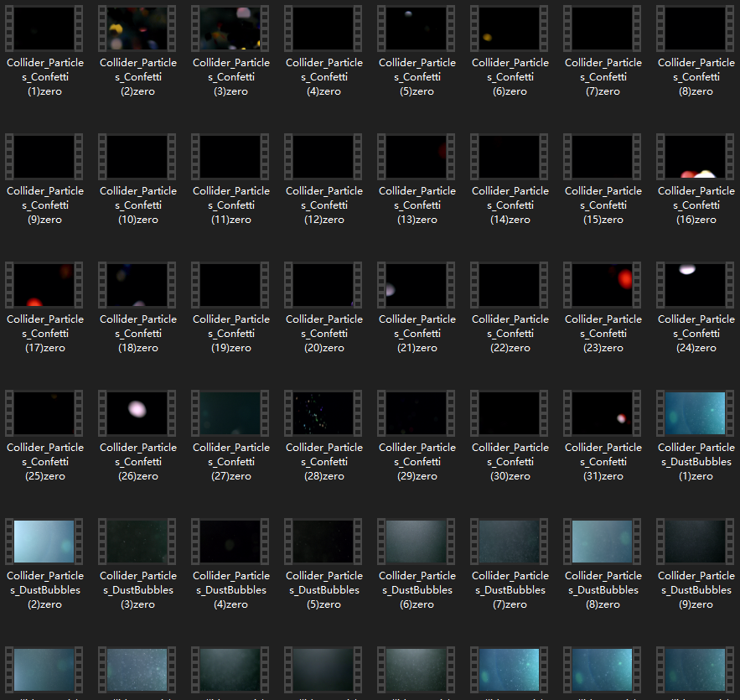Choose the Confetti (20)zero video thumbnail
The image size is (740, 700).
[323, 285]
